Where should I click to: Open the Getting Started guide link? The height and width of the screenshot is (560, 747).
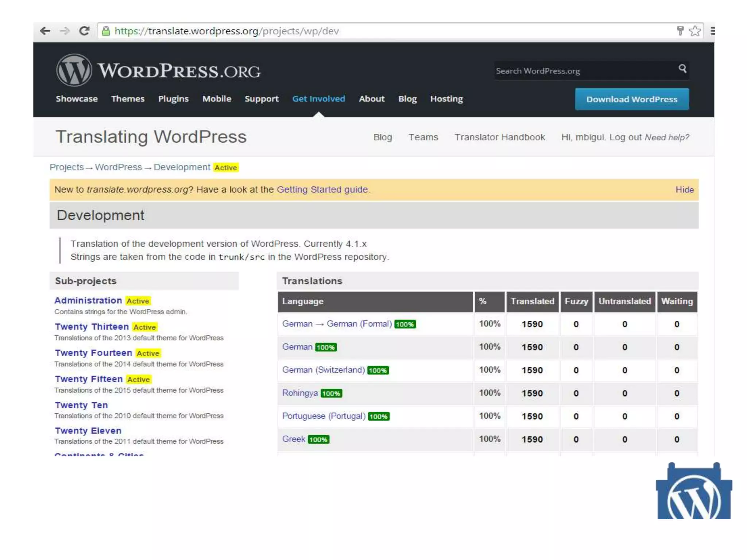coord(322,190)
